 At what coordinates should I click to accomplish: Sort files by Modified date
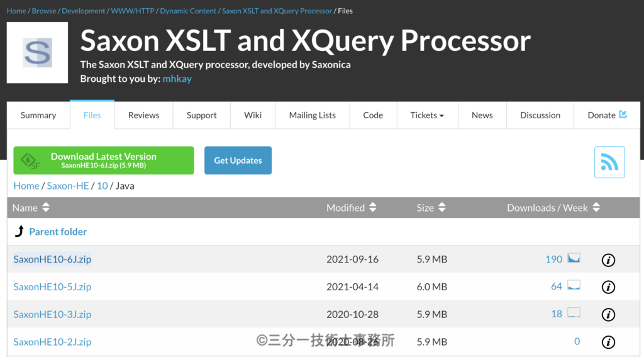(351, 208)
